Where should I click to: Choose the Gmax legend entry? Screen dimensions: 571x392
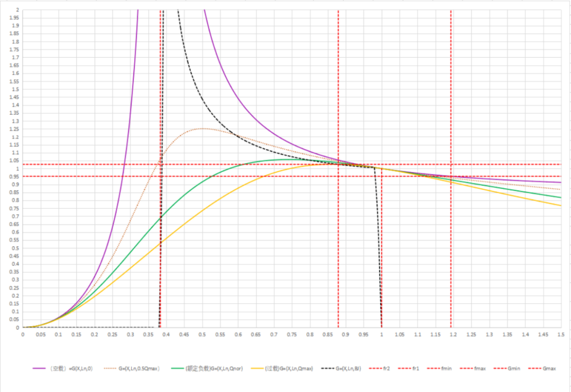(x=542, y=369)
